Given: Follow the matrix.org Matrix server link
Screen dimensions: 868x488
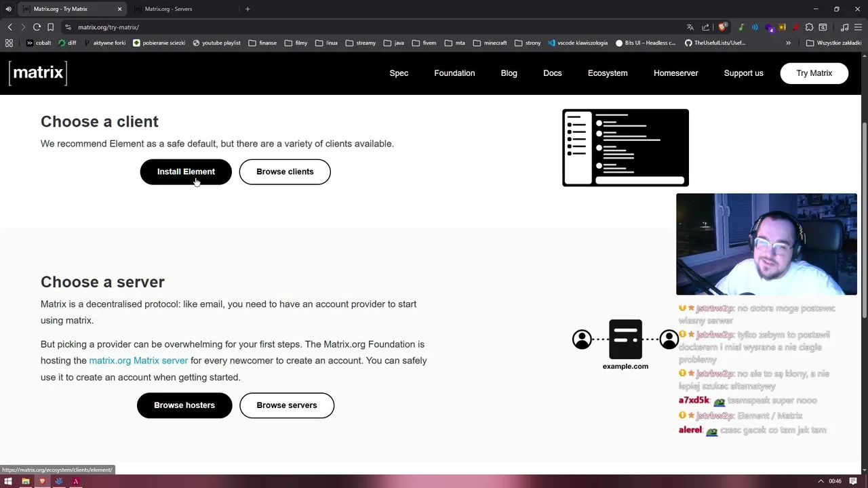Looking at the screenshot, I should pos(138,361).
